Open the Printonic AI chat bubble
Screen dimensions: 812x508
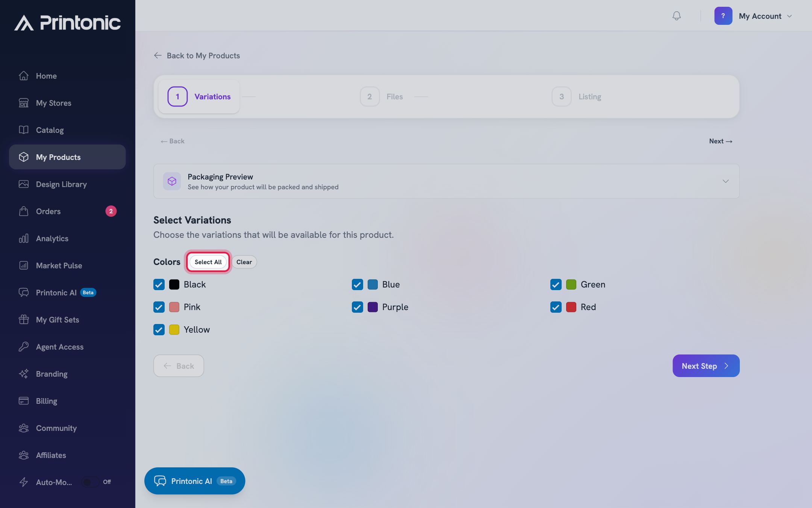195,481
